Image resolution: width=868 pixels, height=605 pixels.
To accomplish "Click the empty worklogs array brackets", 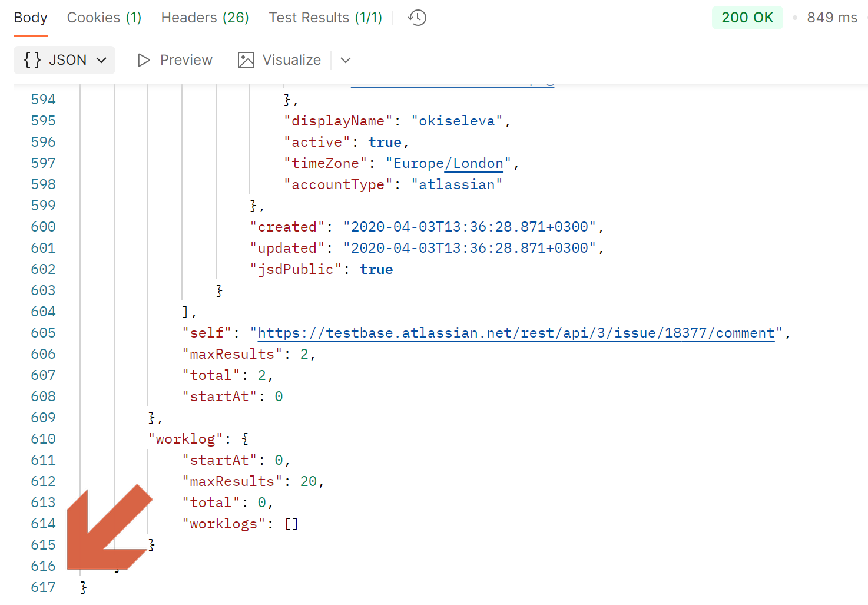I will 291,524.
